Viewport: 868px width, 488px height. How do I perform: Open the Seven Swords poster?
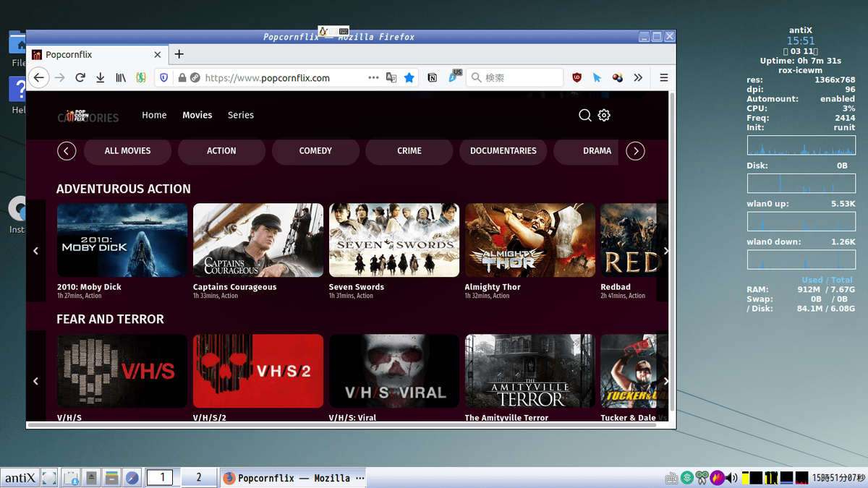[394, 240]
